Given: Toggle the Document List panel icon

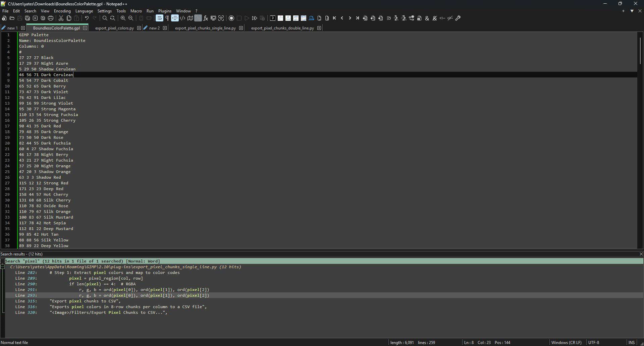Looking at the screenshot, I should (198, 18).
